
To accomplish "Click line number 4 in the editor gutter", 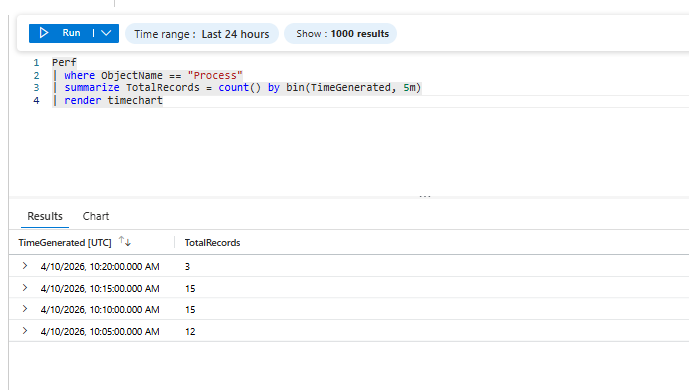I will 36,101.
